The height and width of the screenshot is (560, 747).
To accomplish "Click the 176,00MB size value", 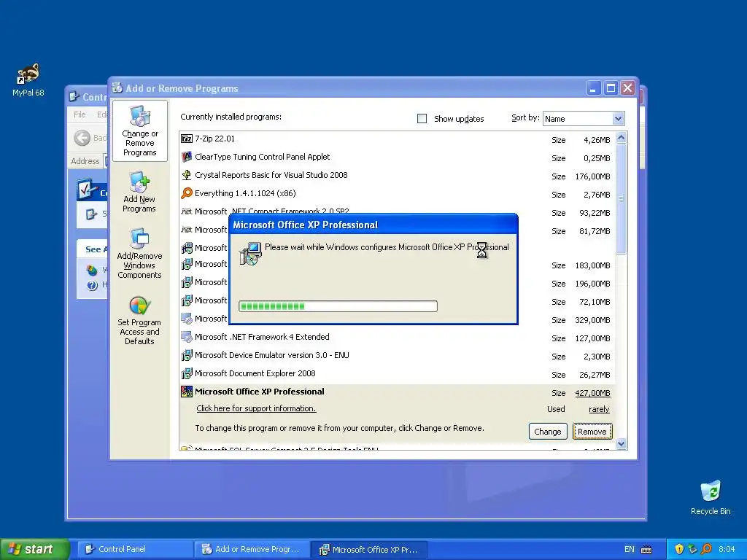I will click(x=592, y=176).
